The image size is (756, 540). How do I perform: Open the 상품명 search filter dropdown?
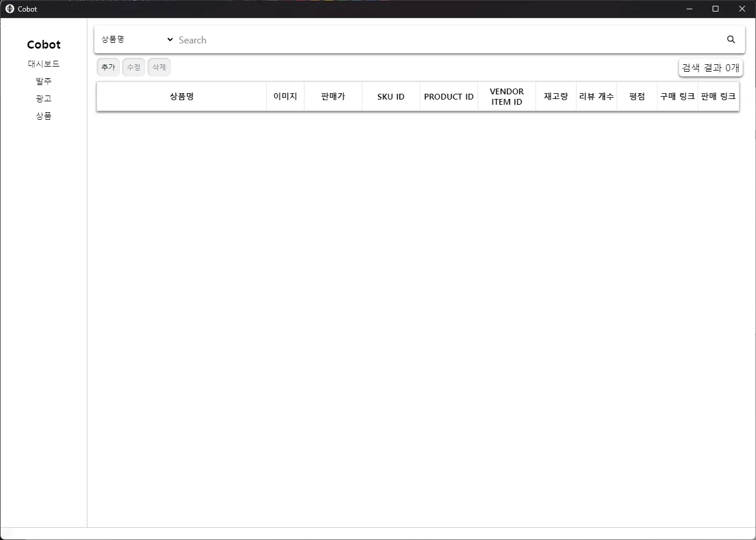tap(137, 39)
